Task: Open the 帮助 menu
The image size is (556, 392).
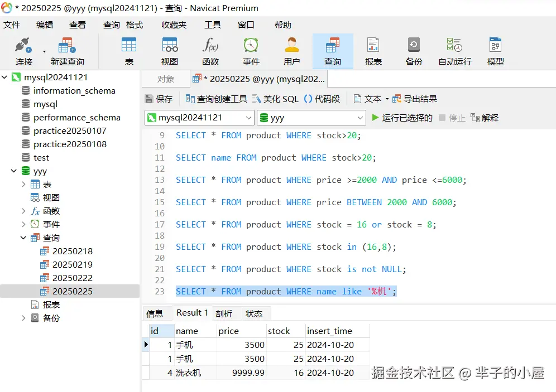Action: point(283,25)
